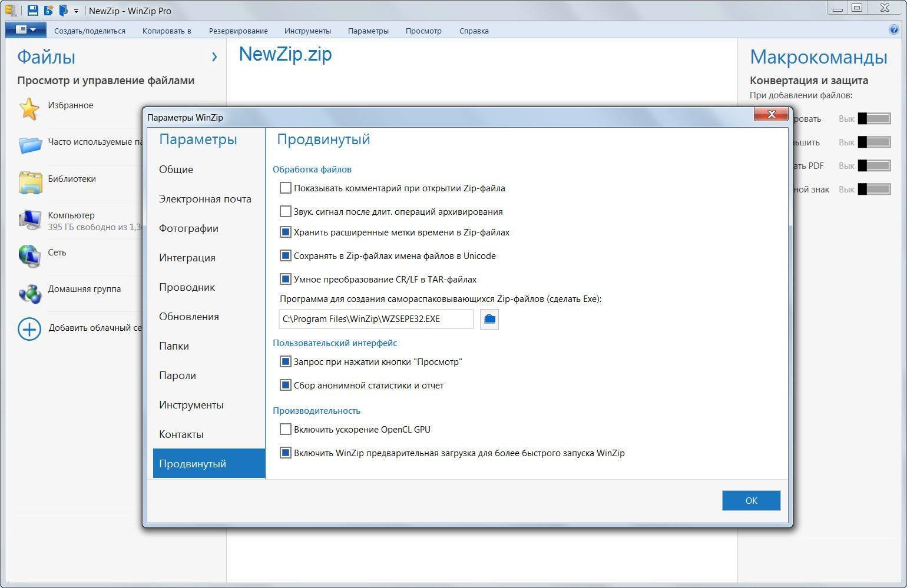
Task: Open the Инструменты menu in the ribbon
Action: point(307,31)
